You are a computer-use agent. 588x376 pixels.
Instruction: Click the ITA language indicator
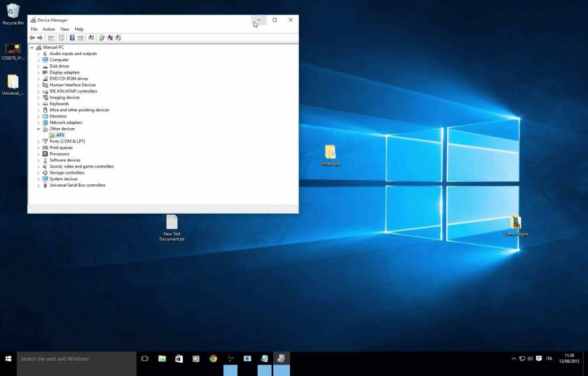click(x=549, y=359)
